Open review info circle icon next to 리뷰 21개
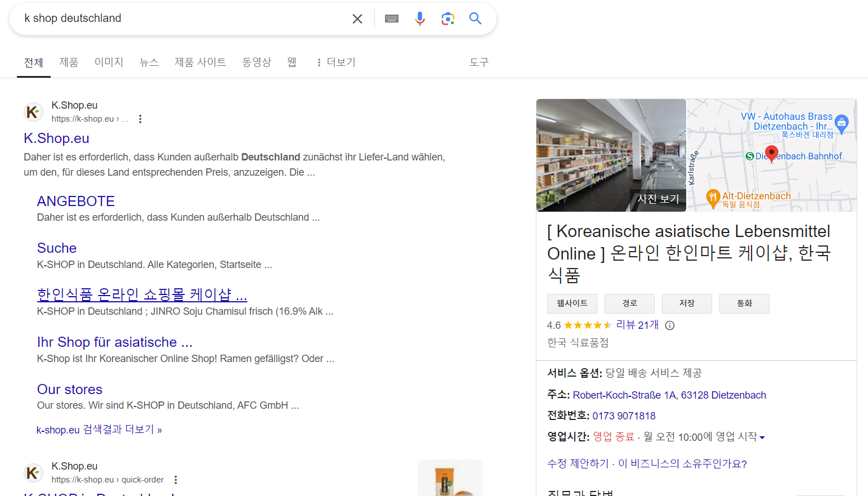This screenshot has width=868, height=496. [670, 325]
